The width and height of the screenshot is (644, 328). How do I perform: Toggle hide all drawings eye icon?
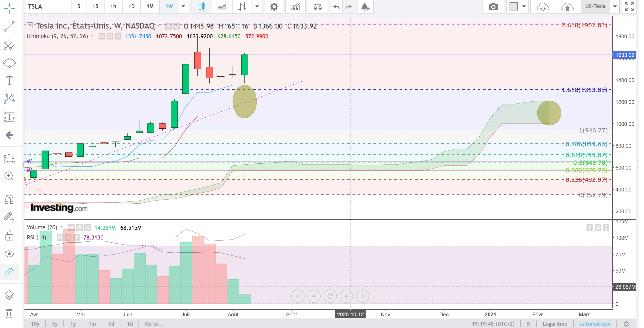point(9,254)
